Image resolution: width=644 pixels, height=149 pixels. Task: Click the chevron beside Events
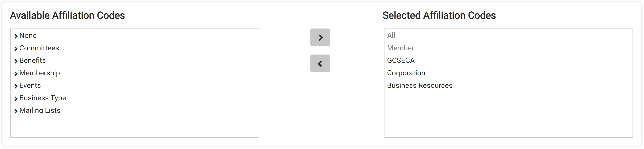click(x=16, y=86)
